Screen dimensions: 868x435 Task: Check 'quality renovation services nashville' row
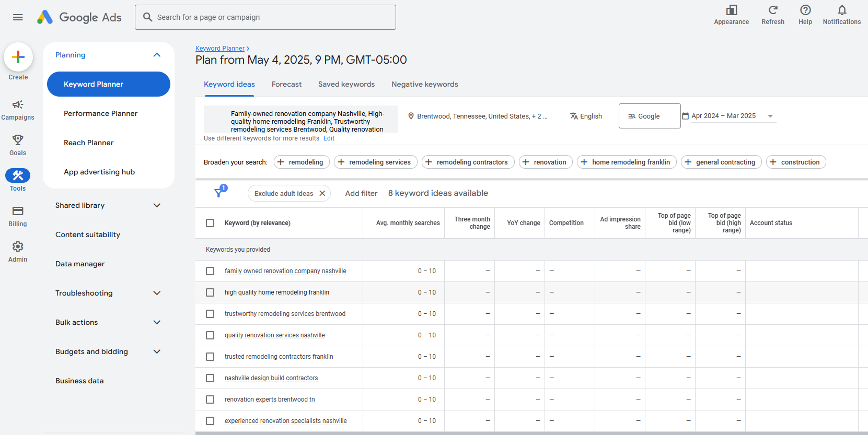[x=210, y=335]
